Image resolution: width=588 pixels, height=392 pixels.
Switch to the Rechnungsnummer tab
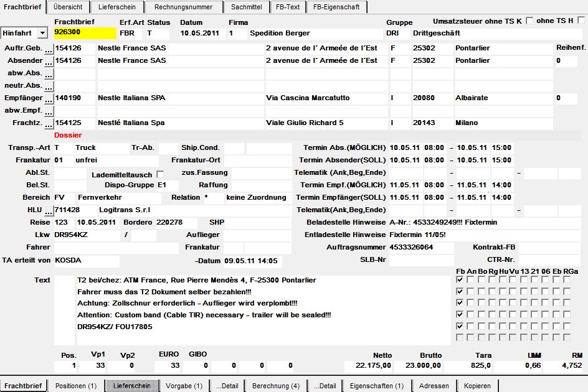click(183, 7)
